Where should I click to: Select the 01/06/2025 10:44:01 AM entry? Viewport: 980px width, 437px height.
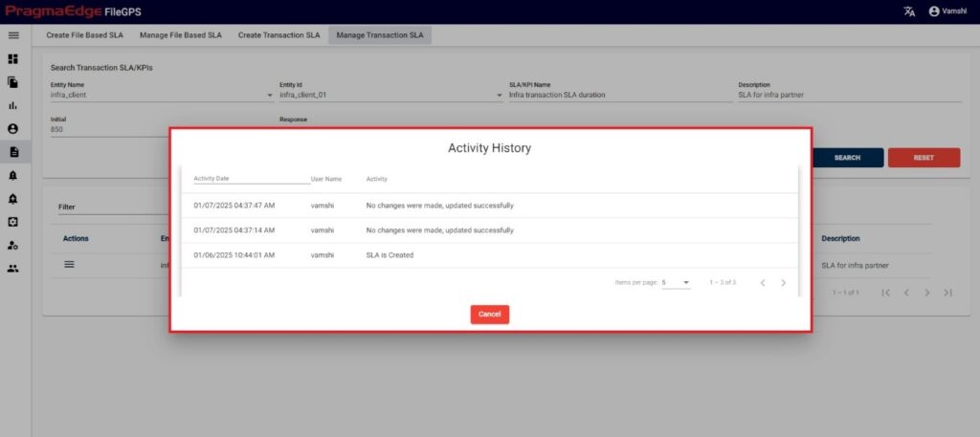[x=489, y=255]
